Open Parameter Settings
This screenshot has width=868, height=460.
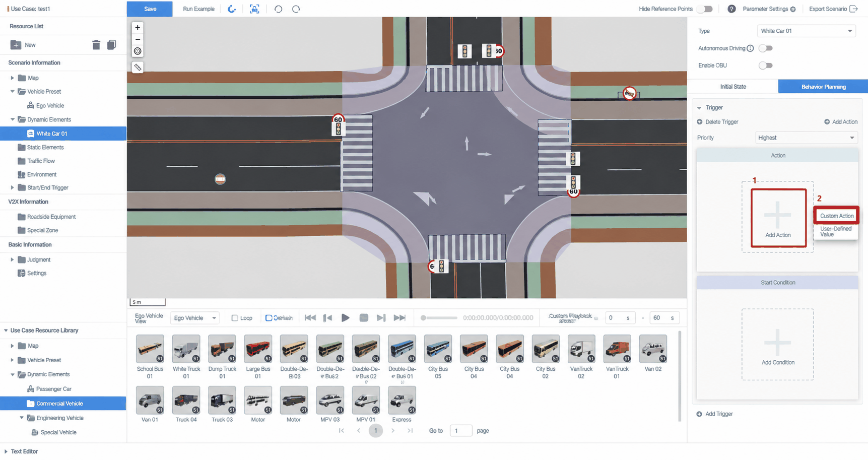769,9
